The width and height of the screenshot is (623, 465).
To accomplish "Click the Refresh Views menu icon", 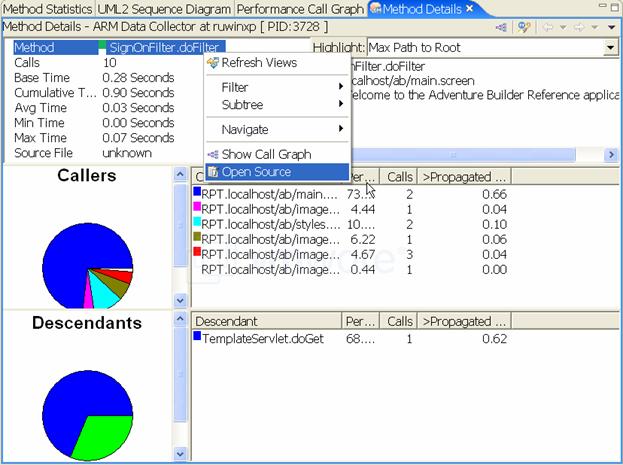I will (213, 62).
